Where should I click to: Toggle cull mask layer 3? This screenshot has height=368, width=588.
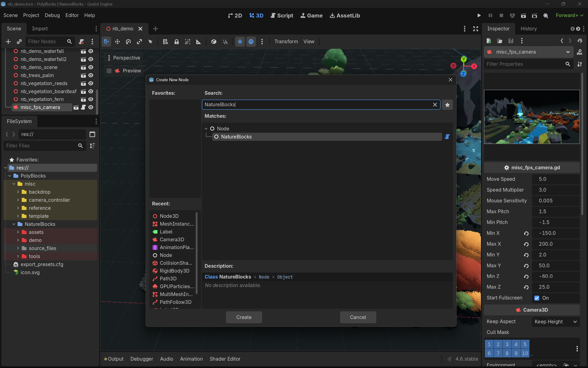[x=507, y=344]
